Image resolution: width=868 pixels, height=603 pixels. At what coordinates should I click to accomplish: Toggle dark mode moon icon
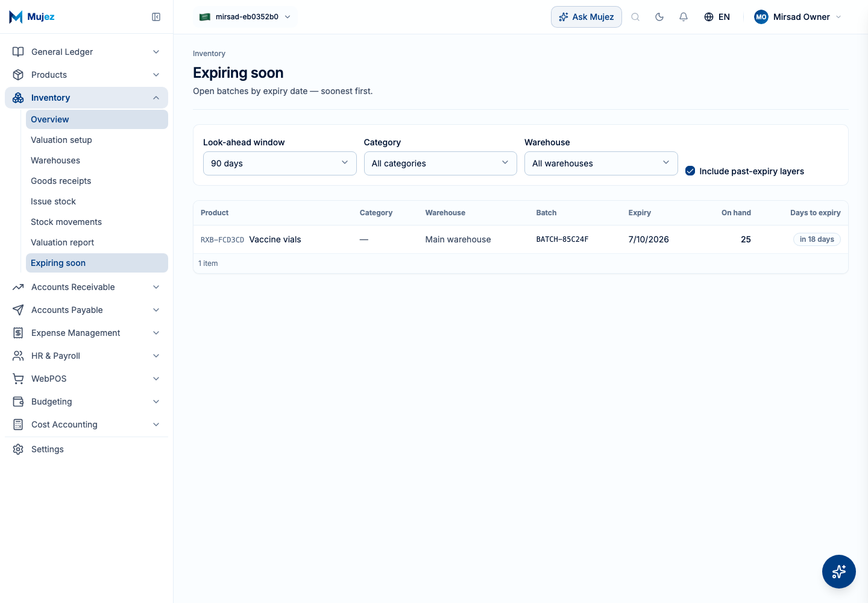(659, 17)
